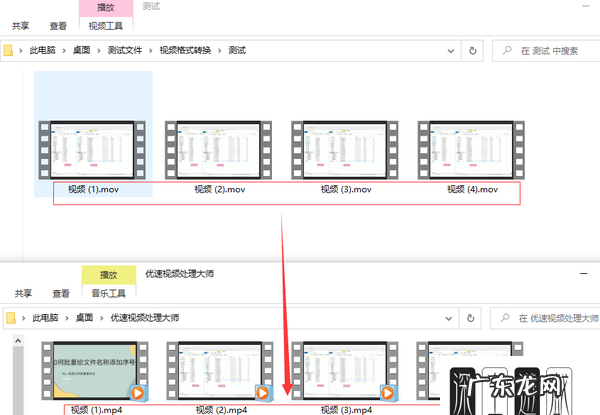Select 视频 (1).mov thumbnail
The image size is (600, 415).
92,150
